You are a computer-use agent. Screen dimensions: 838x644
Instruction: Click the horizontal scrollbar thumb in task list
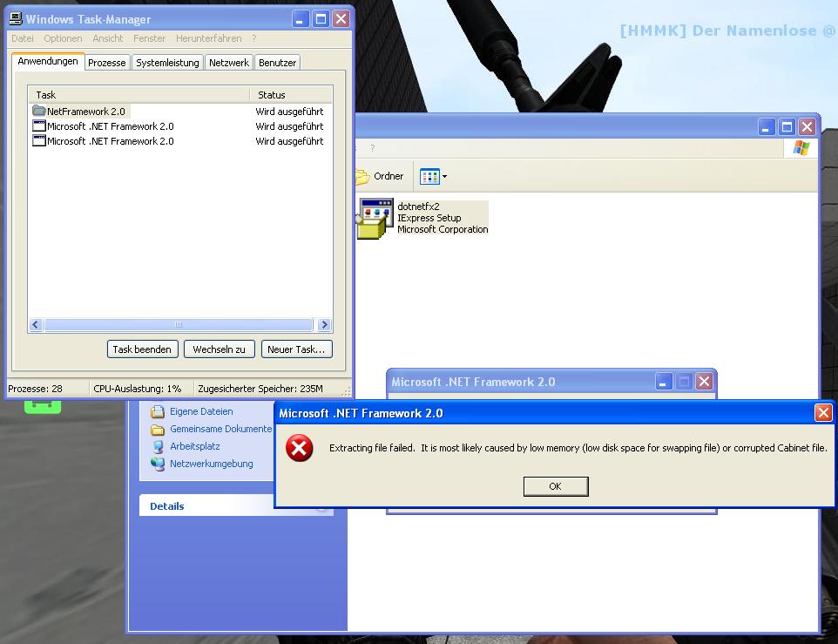179,324
